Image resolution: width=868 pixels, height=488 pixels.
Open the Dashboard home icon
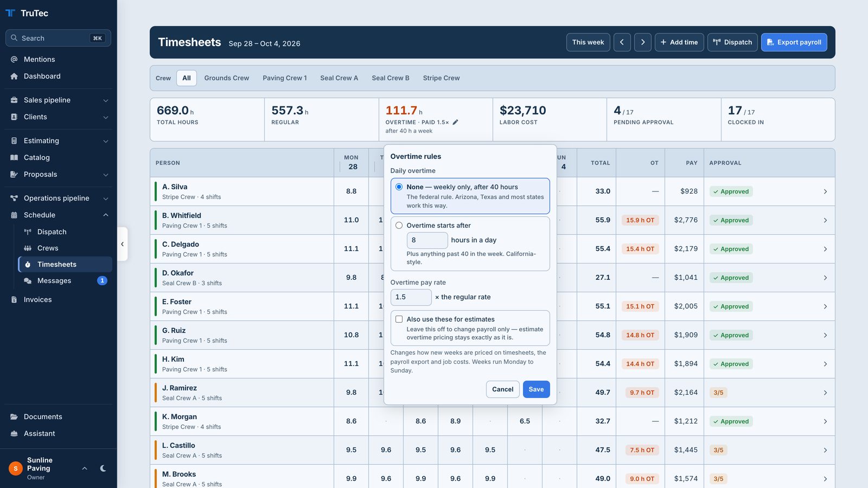pos(14,76)
